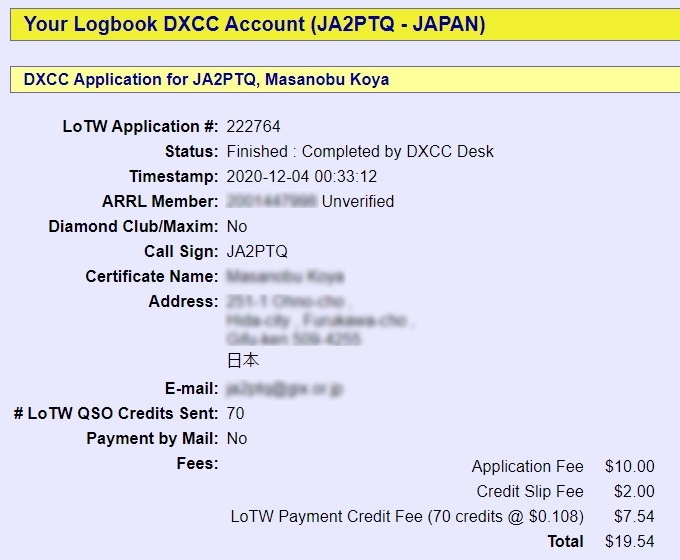
Task: Click the 'E-mail:' label
Action: (191, 388)
